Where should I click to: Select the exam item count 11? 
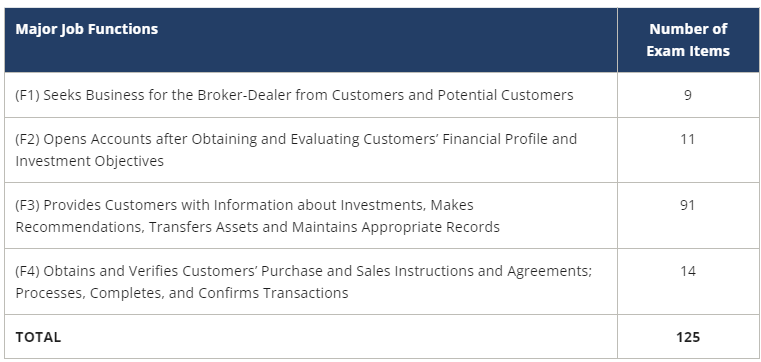pos(688,139)
